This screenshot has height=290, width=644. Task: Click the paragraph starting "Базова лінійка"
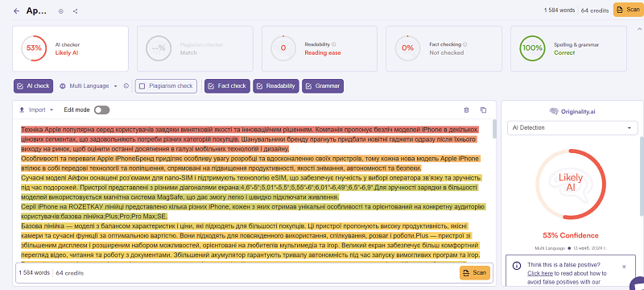tap(250, 241)
